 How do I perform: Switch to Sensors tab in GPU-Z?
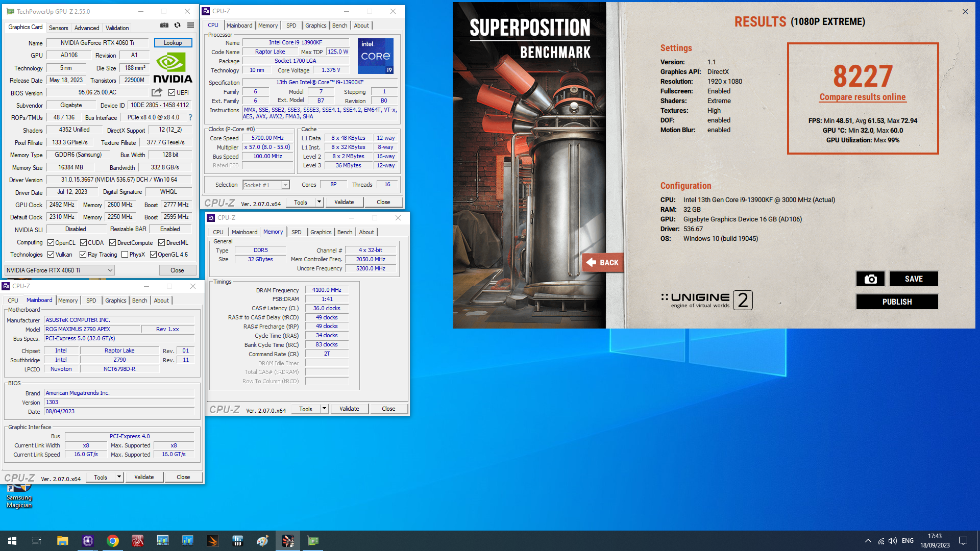58,28
